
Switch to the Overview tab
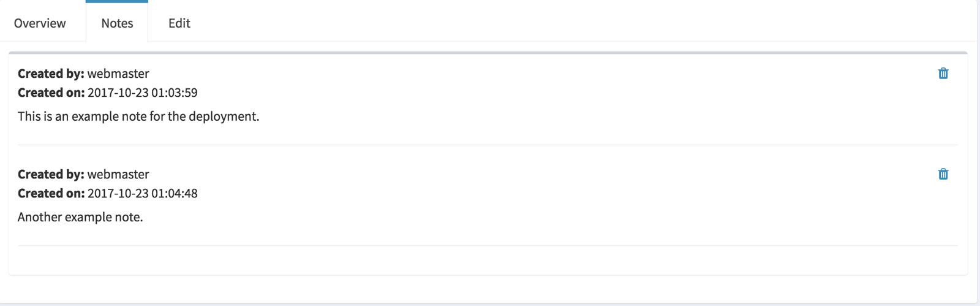(x=40, y=23)
